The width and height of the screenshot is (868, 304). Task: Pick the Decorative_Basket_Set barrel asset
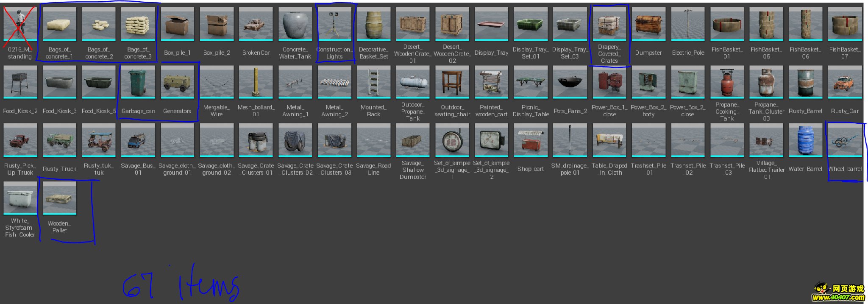point(374,24)
